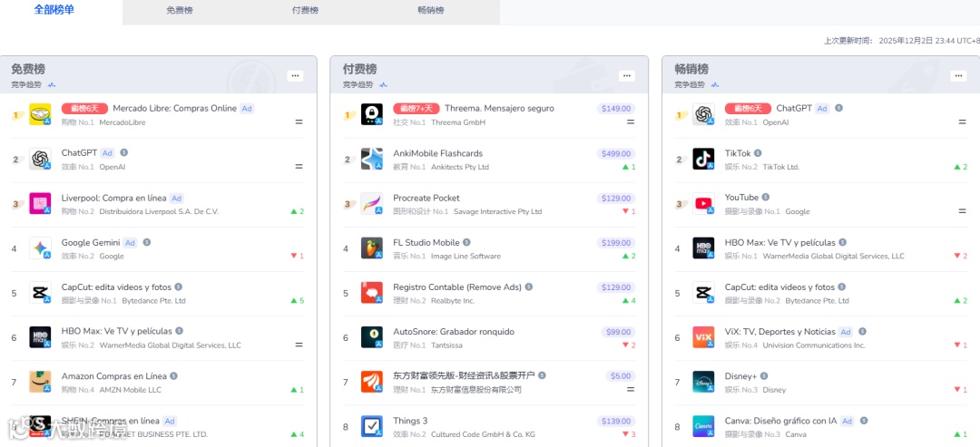Open the paid chart (付费榜) panel more options menu
The image size is (980, 447).
click(x=627, y=75)
